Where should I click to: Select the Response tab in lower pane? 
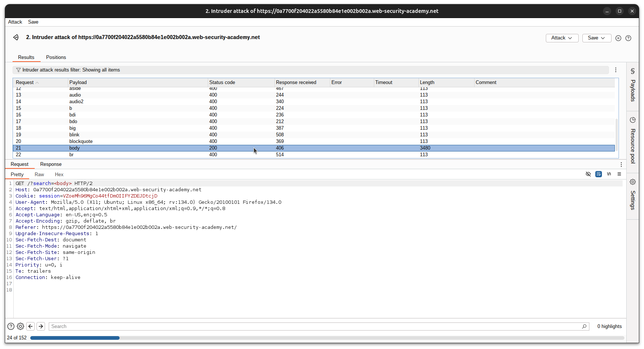click(x=51, y=164)
